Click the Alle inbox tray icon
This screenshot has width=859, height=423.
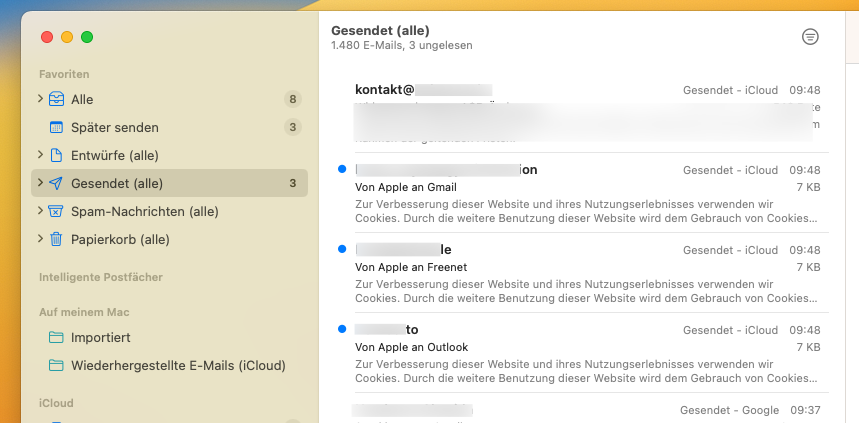click(57, 99)
